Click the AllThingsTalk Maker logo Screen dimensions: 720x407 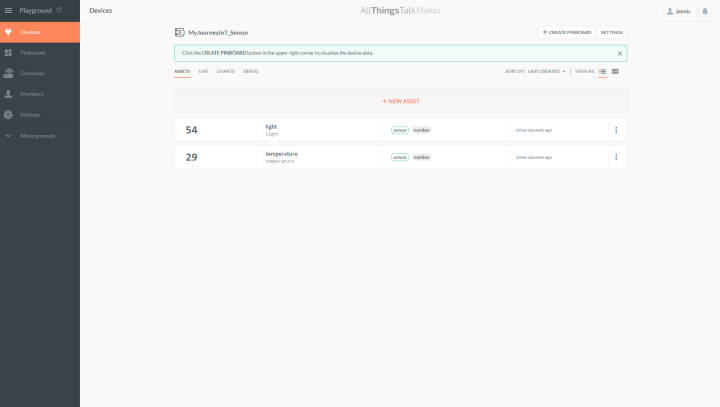(400, 11)
